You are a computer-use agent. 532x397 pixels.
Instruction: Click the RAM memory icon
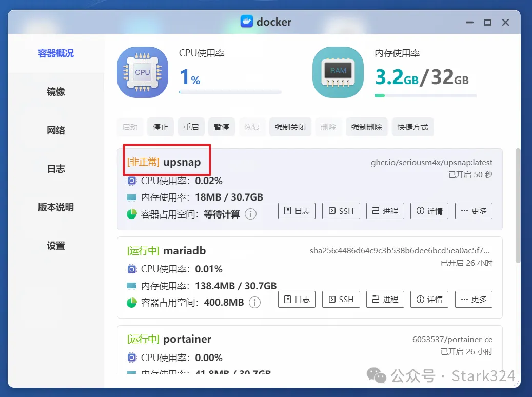tap(338, 72)
